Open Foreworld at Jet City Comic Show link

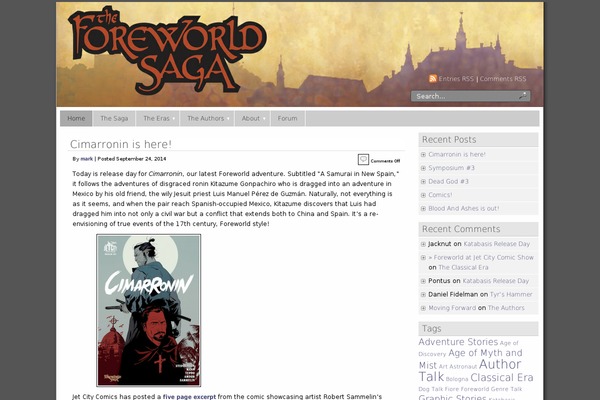coord(481,257)
